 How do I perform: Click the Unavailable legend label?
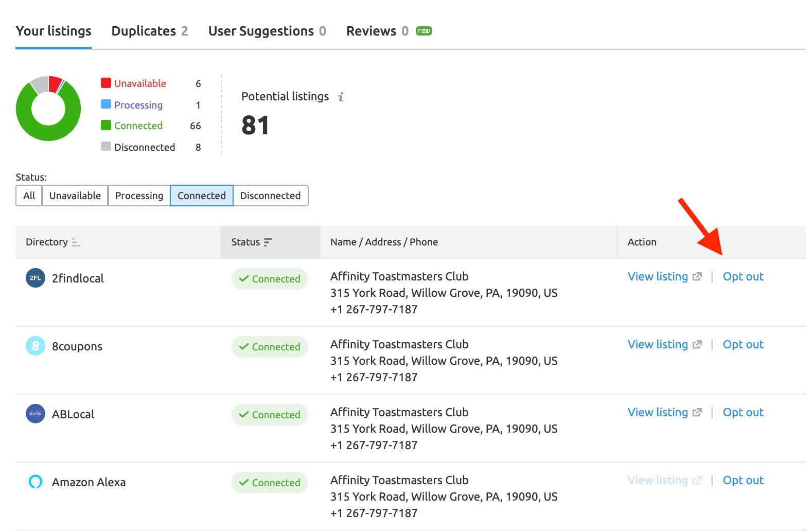140,83
